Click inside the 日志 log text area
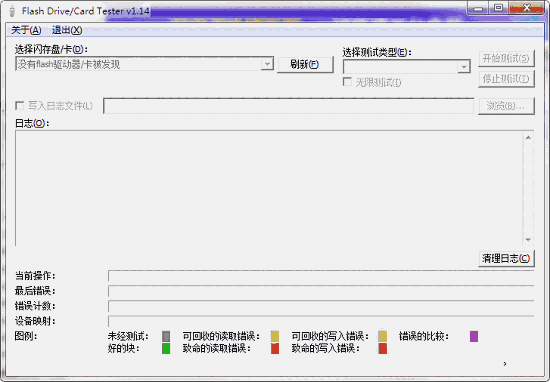 point(269,188)
